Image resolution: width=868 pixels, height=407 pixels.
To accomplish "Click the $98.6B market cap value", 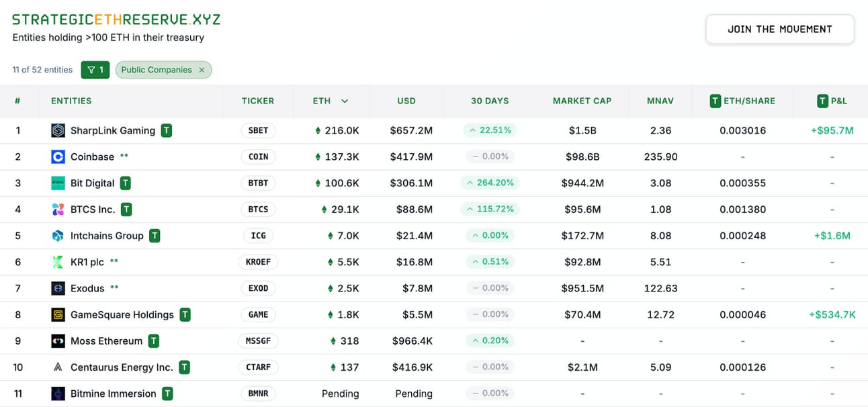I will click(582, 156).
